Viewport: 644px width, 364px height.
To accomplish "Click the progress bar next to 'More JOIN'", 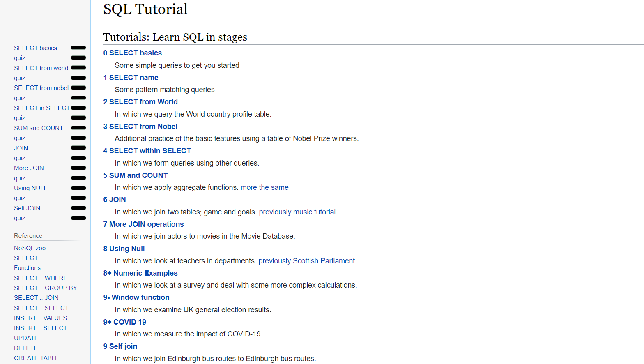I will coord(78,168).
